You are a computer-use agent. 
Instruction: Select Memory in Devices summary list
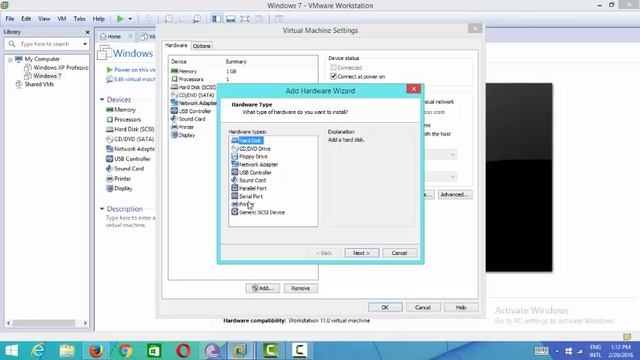121,110
